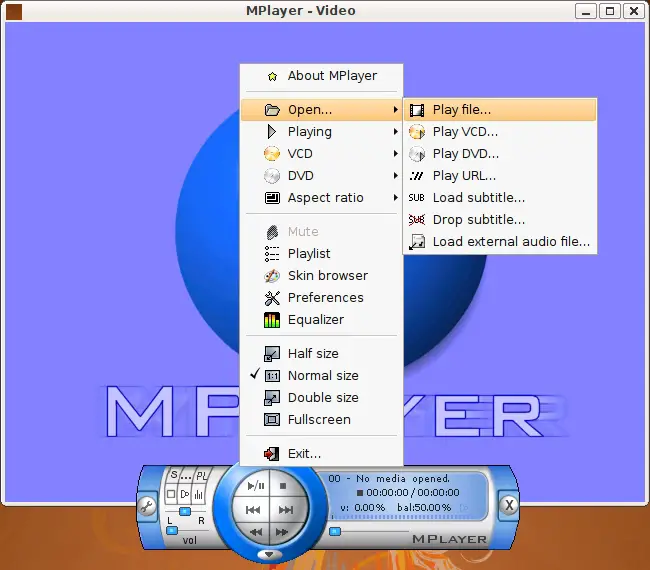The image size is (650, 570).
Task: Click the rewind button on the wheel
Action: [256, 532]
